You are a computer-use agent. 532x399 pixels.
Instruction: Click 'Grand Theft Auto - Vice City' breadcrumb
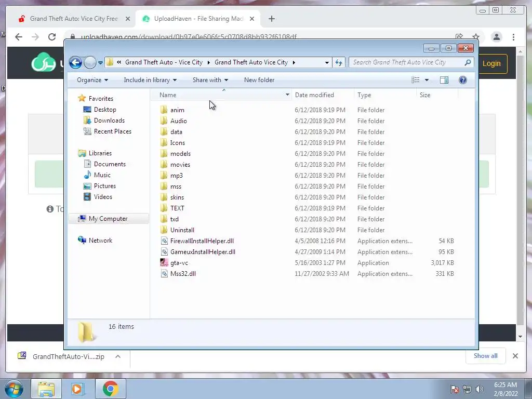(x=164, y=62)
